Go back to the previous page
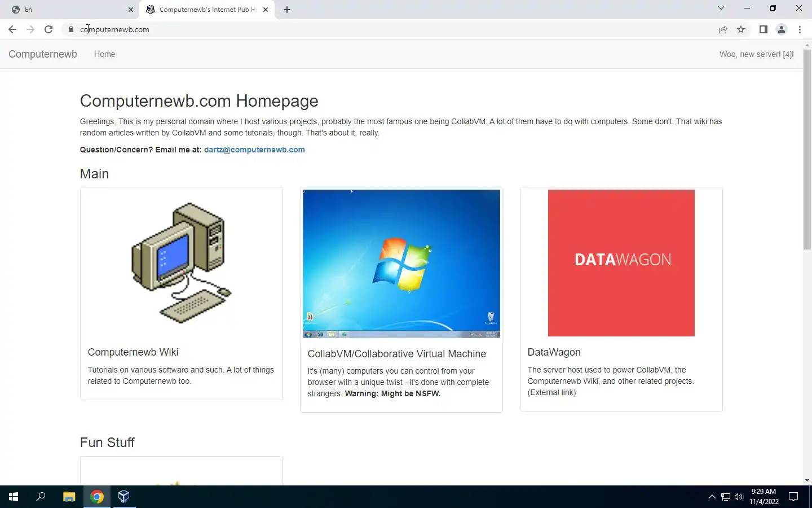 click(12, 29)
